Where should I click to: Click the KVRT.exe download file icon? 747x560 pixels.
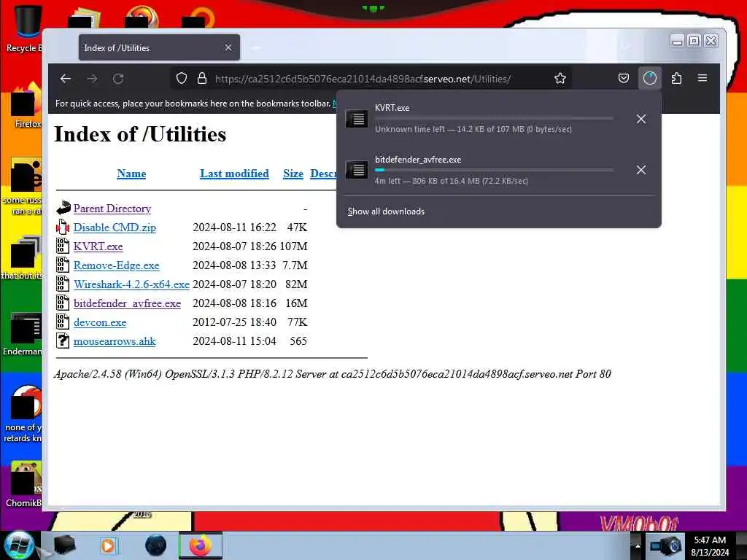tap(357, 119)
